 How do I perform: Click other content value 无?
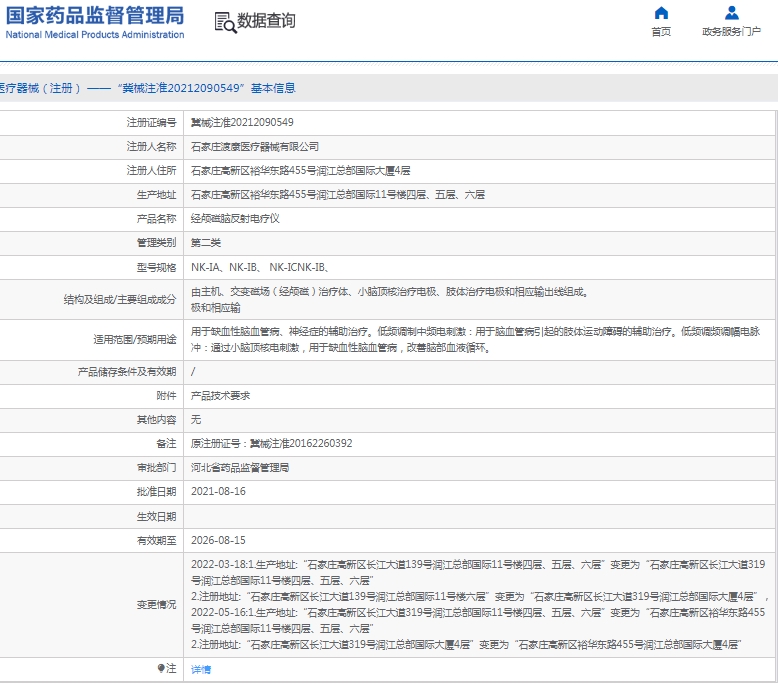[196, 420]
